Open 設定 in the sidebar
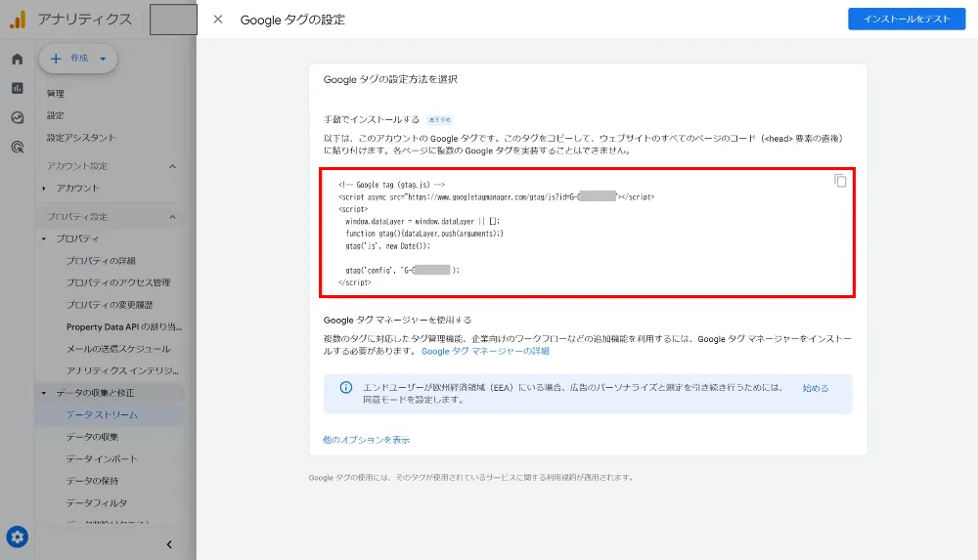 [x=56, y=115]
